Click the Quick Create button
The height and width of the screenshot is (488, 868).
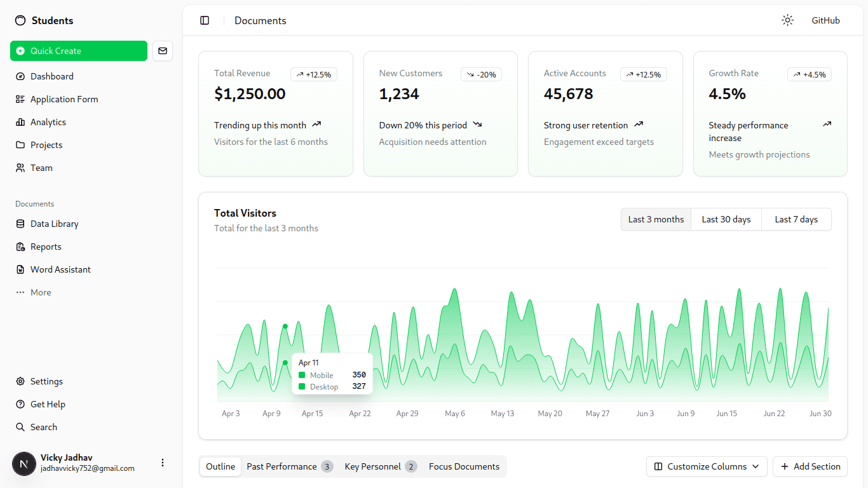79,51
